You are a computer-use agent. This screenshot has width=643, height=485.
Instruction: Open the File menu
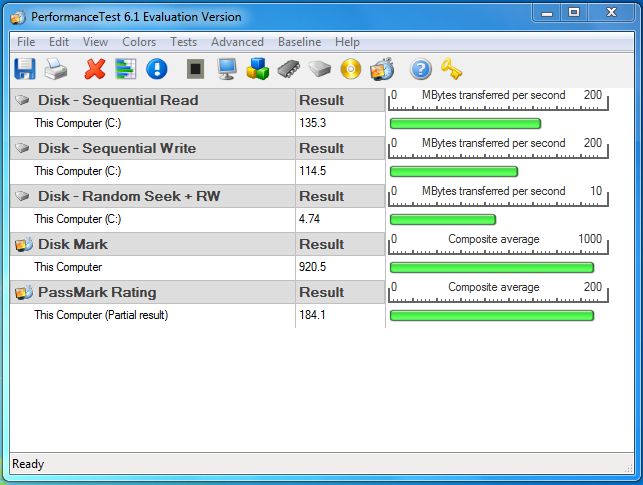click(x=26, y=42)
